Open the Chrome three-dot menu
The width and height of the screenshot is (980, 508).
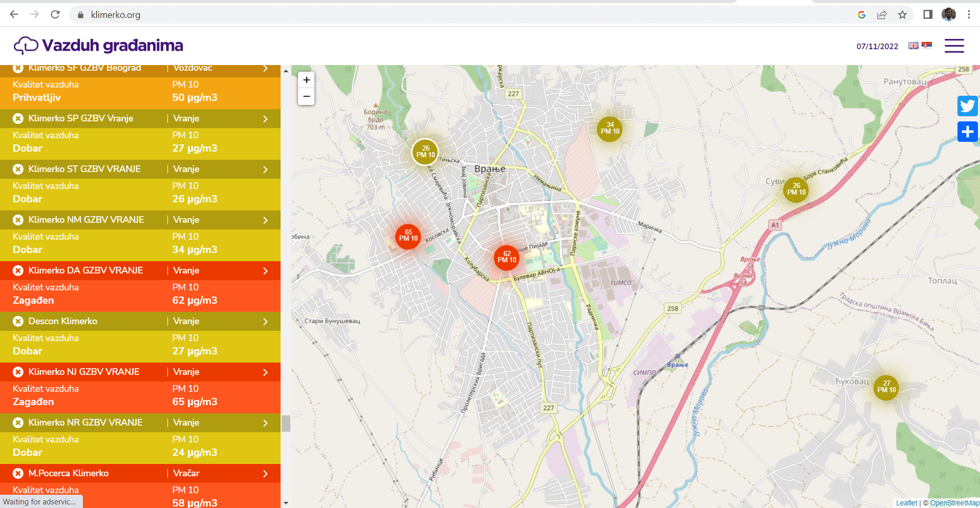coord(969,14)
